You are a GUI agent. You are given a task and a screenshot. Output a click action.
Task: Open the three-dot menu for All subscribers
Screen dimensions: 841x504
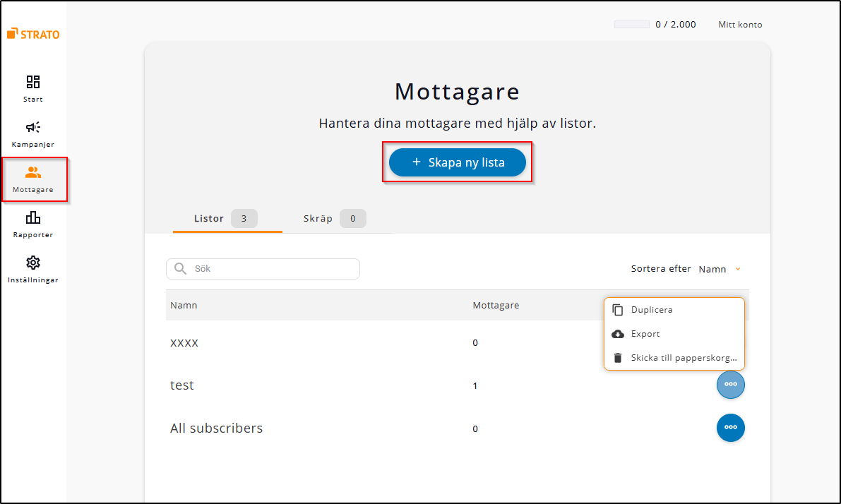pyautogui.click(x=731, y=428)
